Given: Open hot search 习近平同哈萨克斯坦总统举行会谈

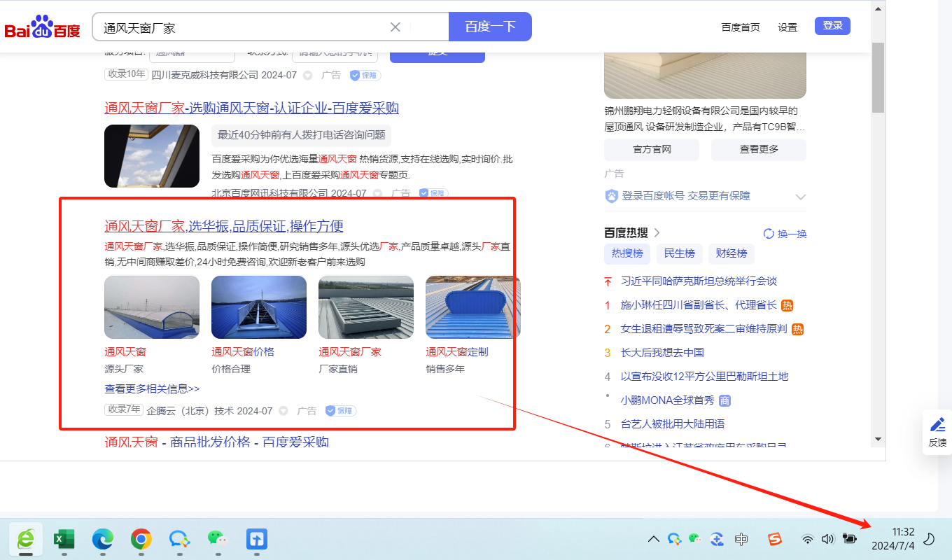Looking at the screenshot, I should click(699, 281).
